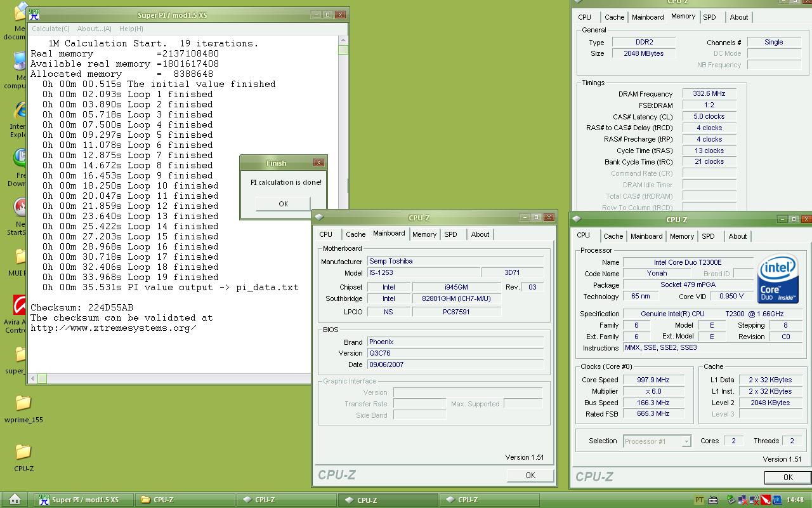Click the Southbridge value 82801GHM (ICH7-M/U)
The width and height of the screenshot is (812, 508).
pos(457,298)
